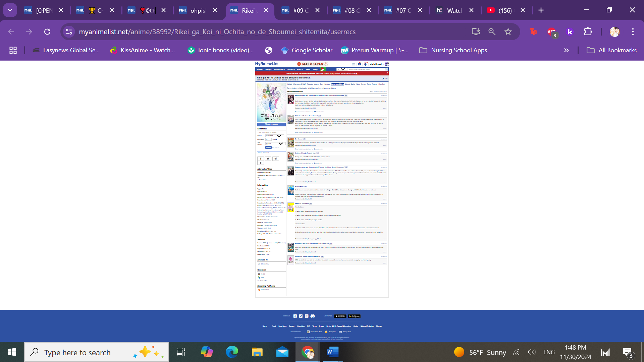
Task: Click the purple K extension icon
Action: [x=570, y=32]
